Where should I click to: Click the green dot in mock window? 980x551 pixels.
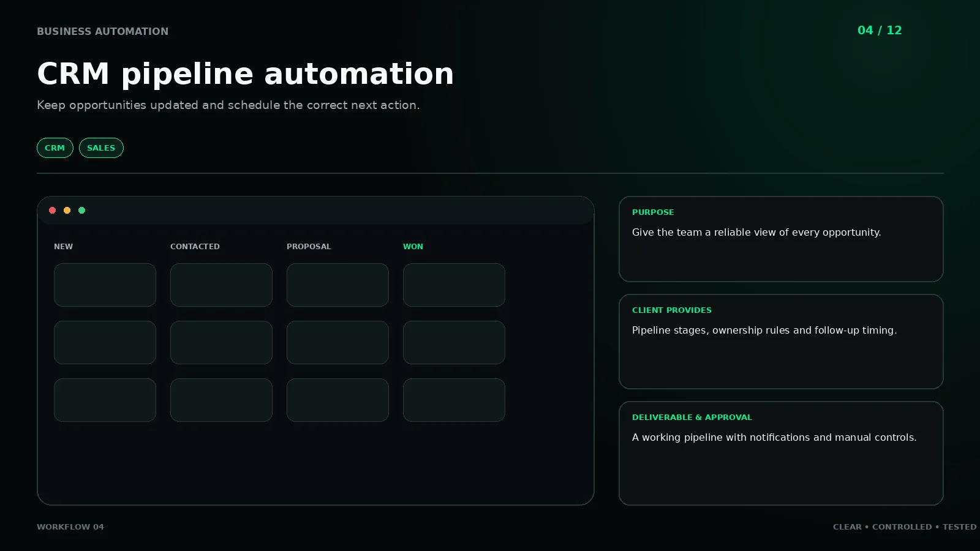coord(81,210)
